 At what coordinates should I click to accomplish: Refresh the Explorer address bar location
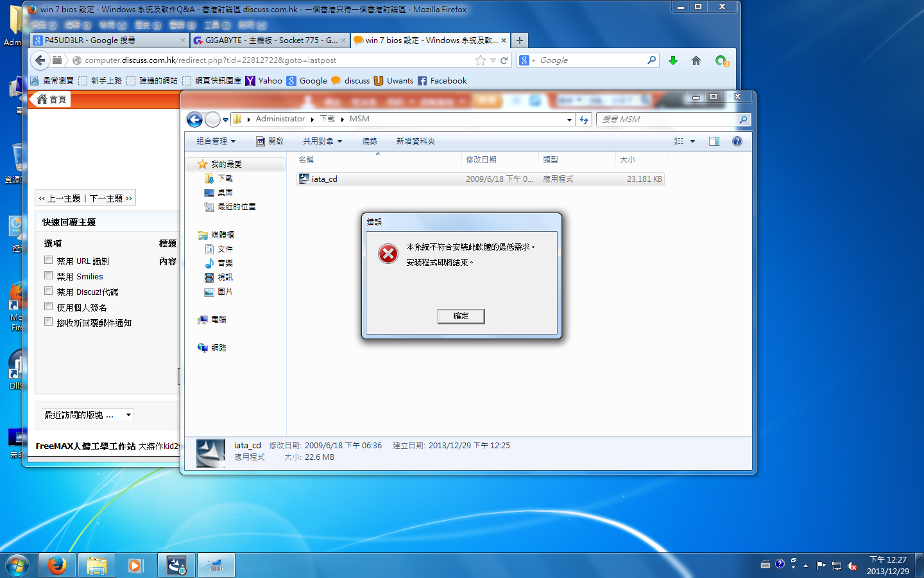coord(584,119)
